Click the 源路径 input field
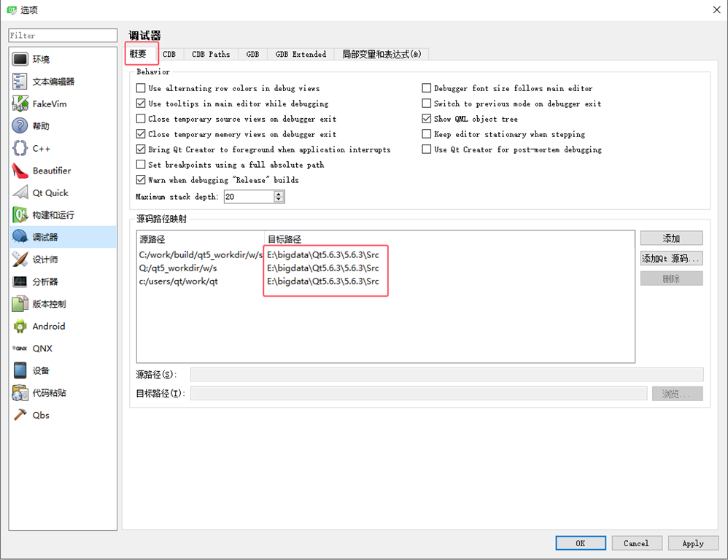Image resolution: width=728 pixels, height=560 pixels. 446,374
